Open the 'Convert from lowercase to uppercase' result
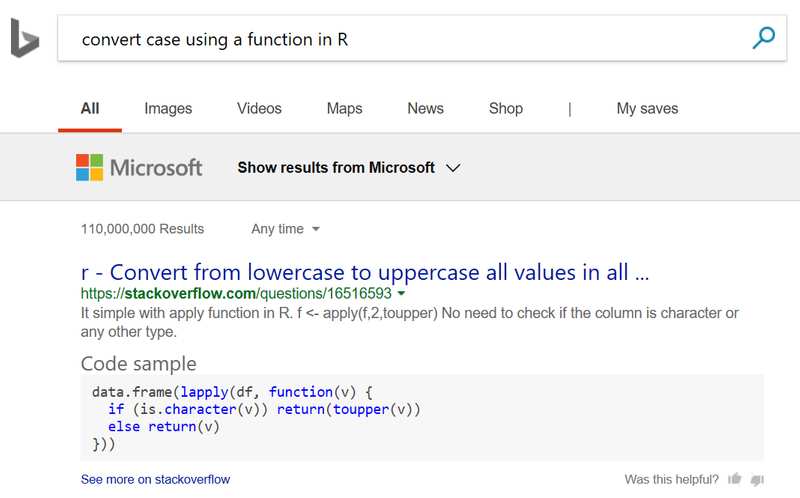This screenshot has width=800, height=498. point(365,272)
